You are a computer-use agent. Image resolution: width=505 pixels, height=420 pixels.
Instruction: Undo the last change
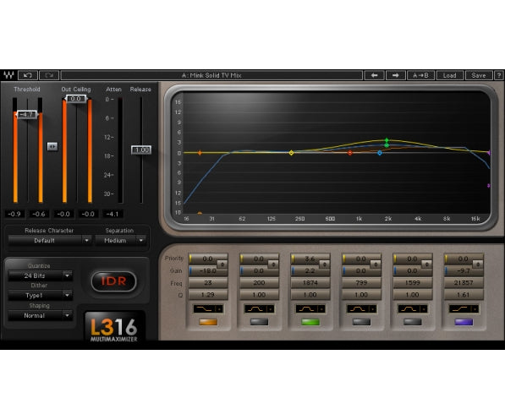(x=28, y=75)
